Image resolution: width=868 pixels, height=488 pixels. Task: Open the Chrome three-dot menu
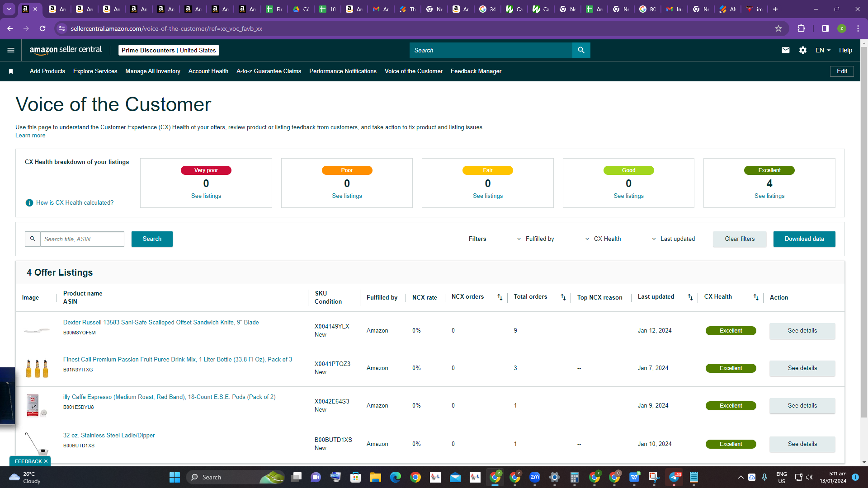(x=858, y=28)
